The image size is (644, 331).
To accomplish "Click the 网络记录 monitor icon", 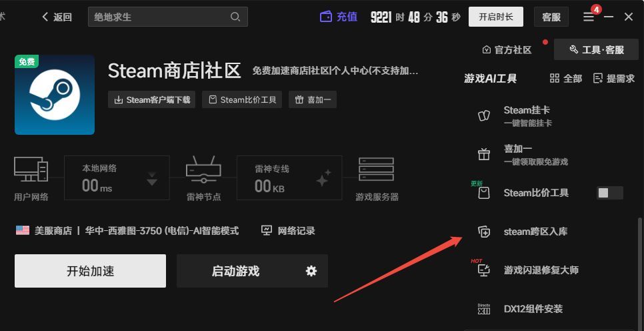I will pyautogui.click(x=267, y=230).
